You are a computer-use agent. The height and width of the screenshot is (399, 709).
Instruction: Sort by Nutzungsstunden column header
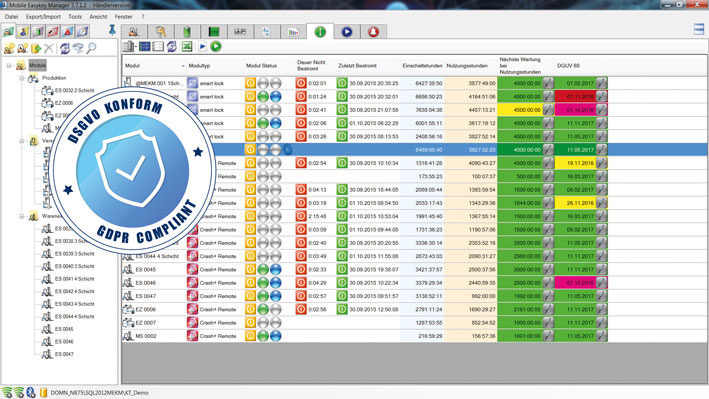(x=471, y=66)
